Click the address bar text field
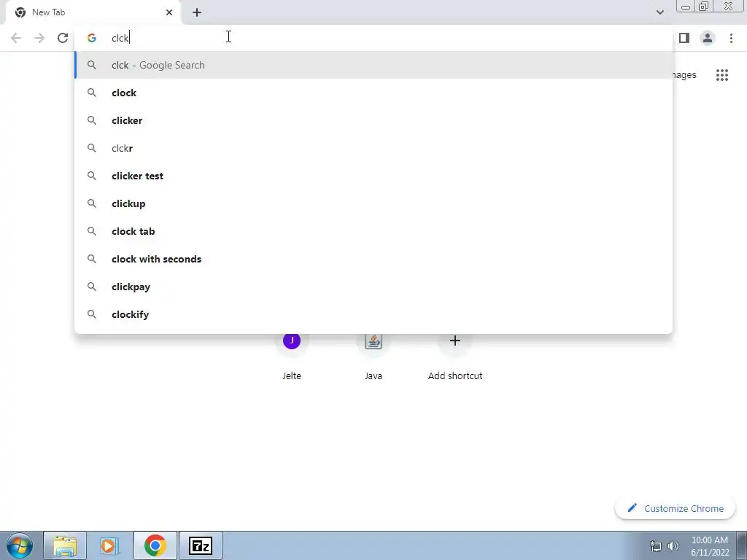 pos(373,38)
